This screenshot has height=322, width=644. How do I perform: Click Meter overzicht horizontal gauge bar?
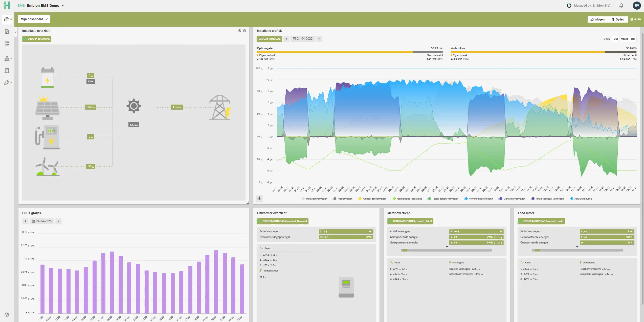(447, 251)
